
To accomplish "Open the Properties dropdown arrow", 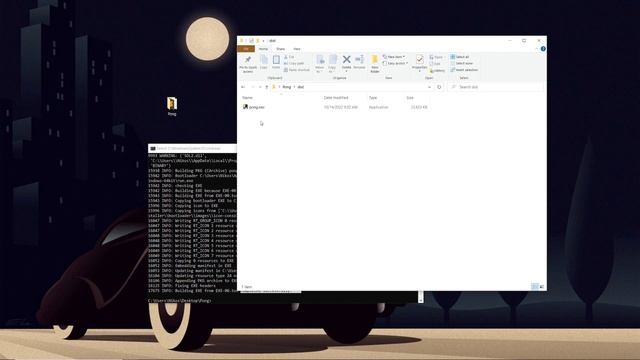I will pyautogui.click(x=419, y=72).
